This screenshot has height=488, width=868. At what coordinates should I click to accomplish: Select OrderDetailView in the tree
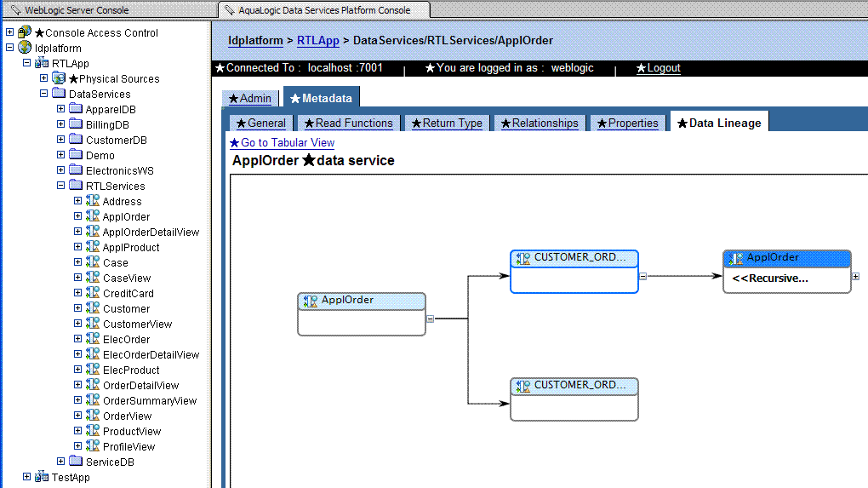[141, 386]
